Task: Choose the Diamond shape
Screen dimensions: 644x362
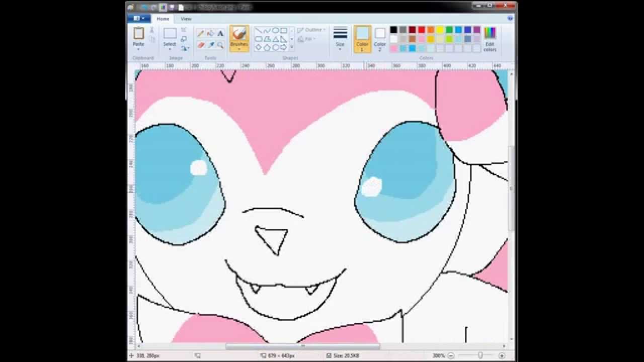Action: pos(259,48)
